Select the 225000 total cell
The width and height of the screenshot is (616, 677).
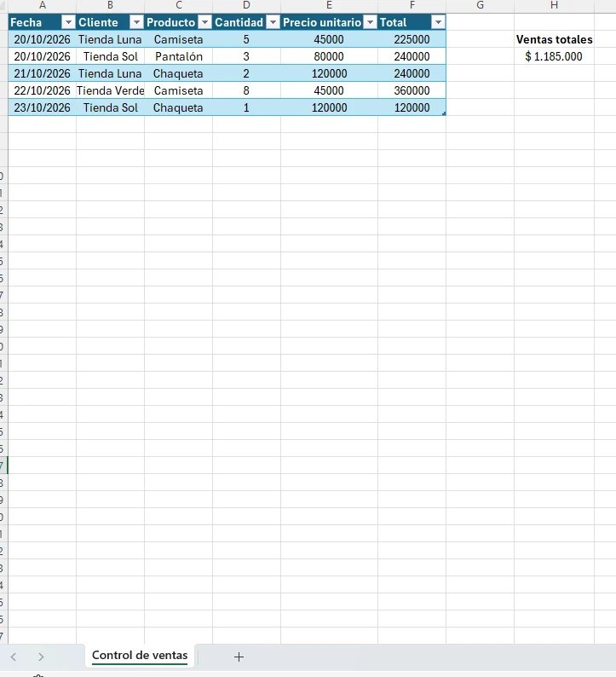[x=412, y=39]
